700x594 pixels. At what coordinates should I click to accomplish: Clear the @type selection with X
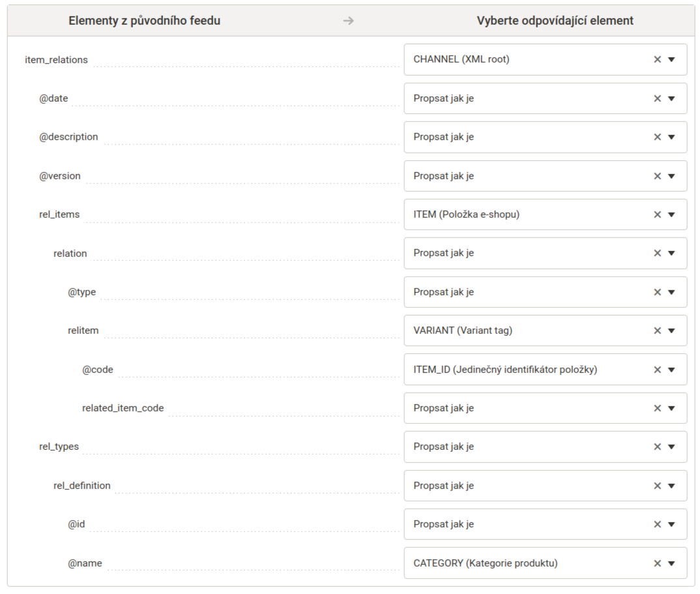click(657, 292)
